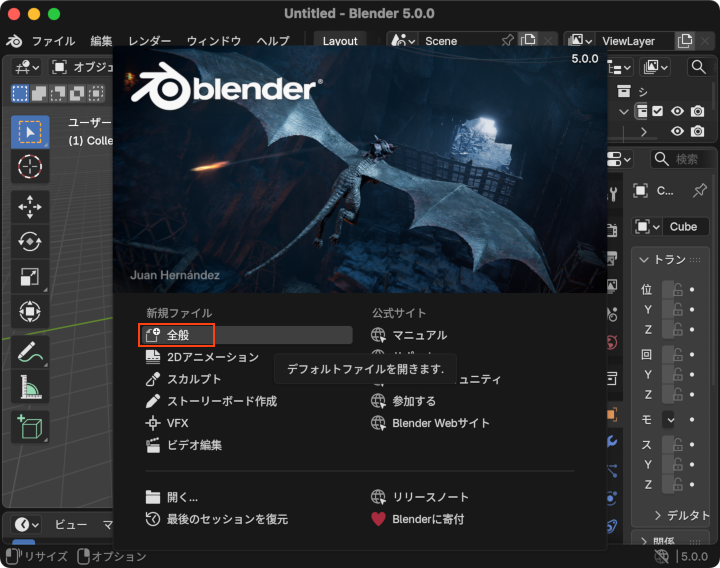This screenshot has width=720, height=568.
Task: Open the ヘルプ menu
Action: (x=273, y=41)
